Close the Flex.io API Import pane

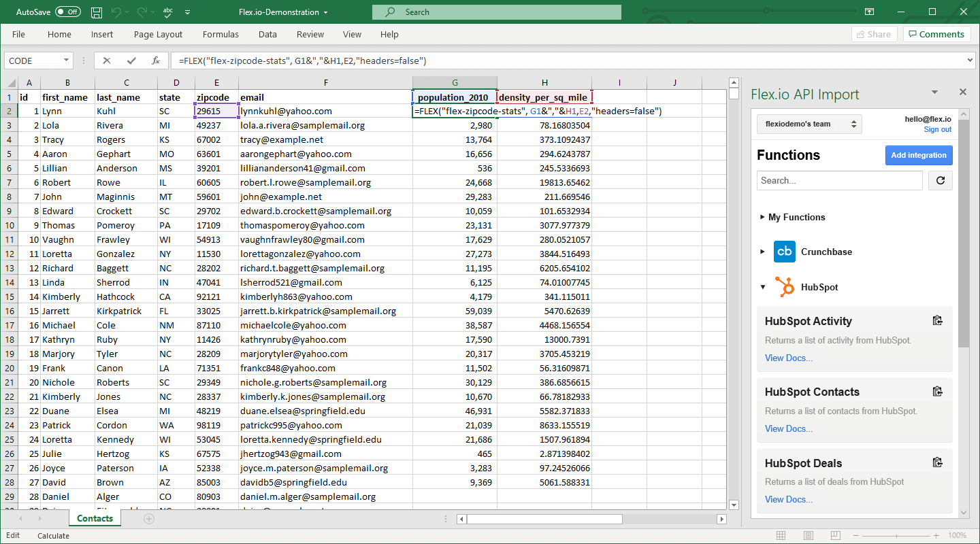click(x=963, y=92)
